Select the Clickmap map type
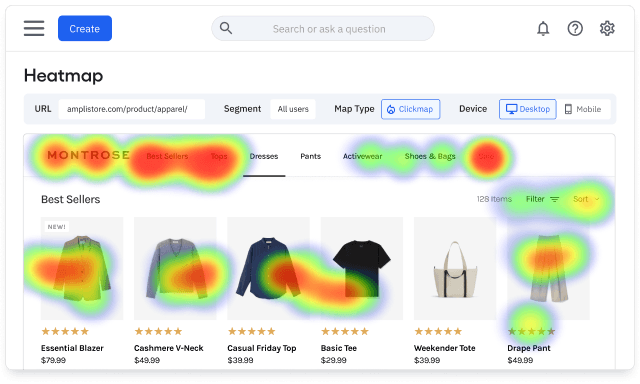 tap(411, 109)
